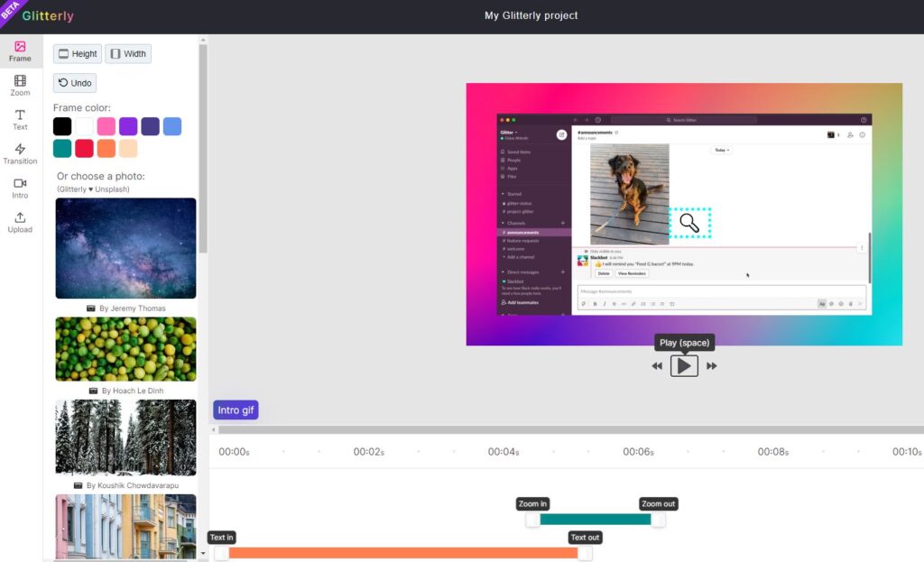Open the Transition tool

pyautogui.click(x=20, y=154)
